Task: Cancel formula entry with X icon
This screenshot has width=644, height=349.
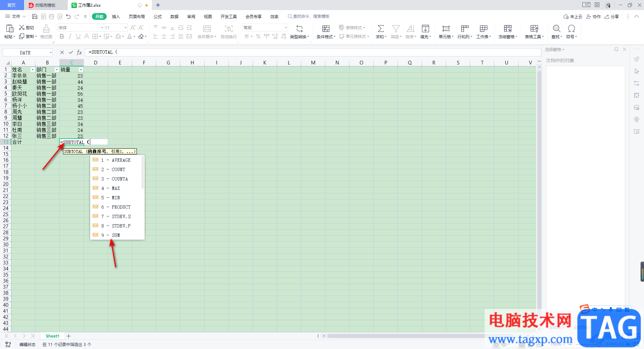Action: [x=62, y=52]
